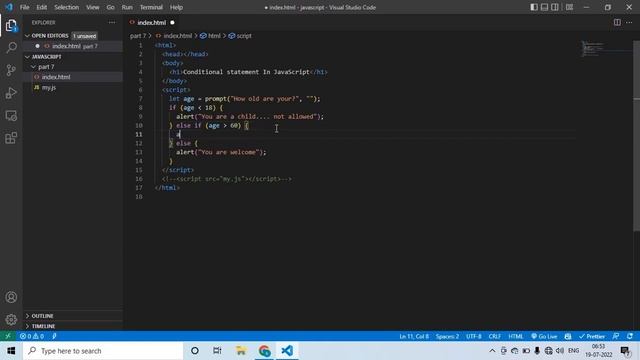Open my.js in the file tree
This screenshot has width=640, height=360.
pos(49,87)
